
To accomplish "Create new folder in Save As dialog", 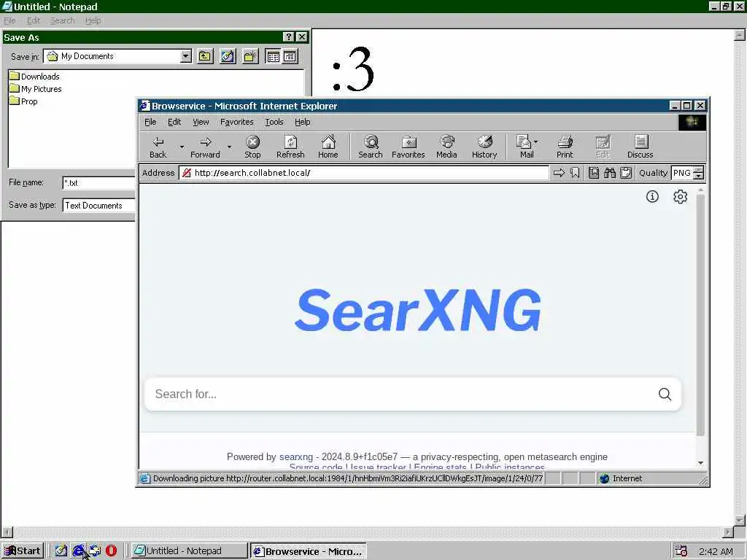I will [x=250, y=56].
